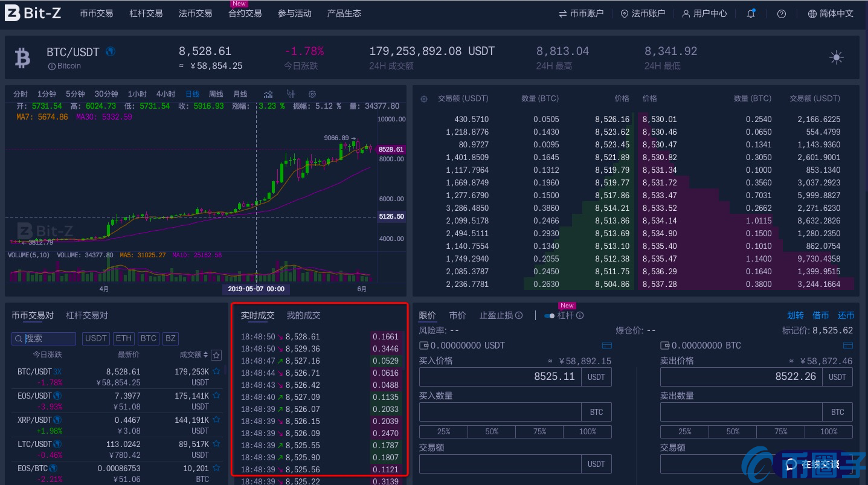
Task: Favorite the XRP/USDT pair star
Action: coord(216,420)
